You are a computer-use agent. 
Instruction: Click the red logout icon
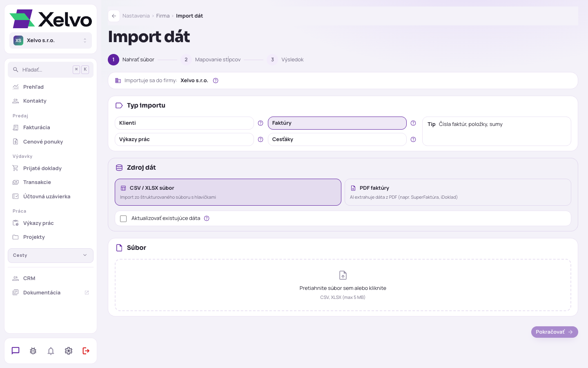pyautogui.click(x=86, y=351)
